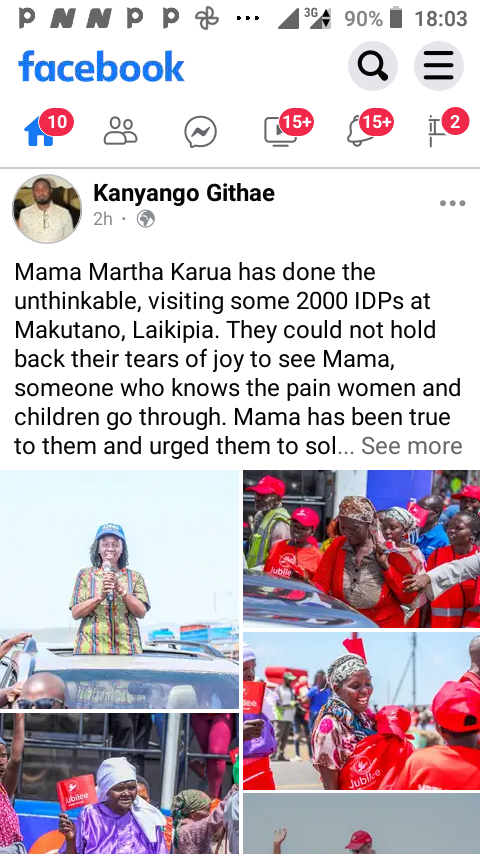The height and width of the screenshot is (854, 480).
Task: Go to the Home feed tab
Action: click(40, 132)
